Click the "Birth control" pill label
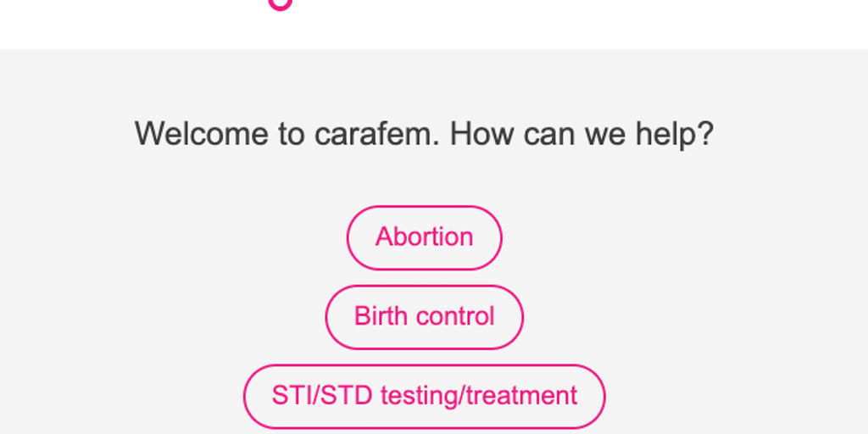Viewport: 868px width, 434px height. pos(424,316)
